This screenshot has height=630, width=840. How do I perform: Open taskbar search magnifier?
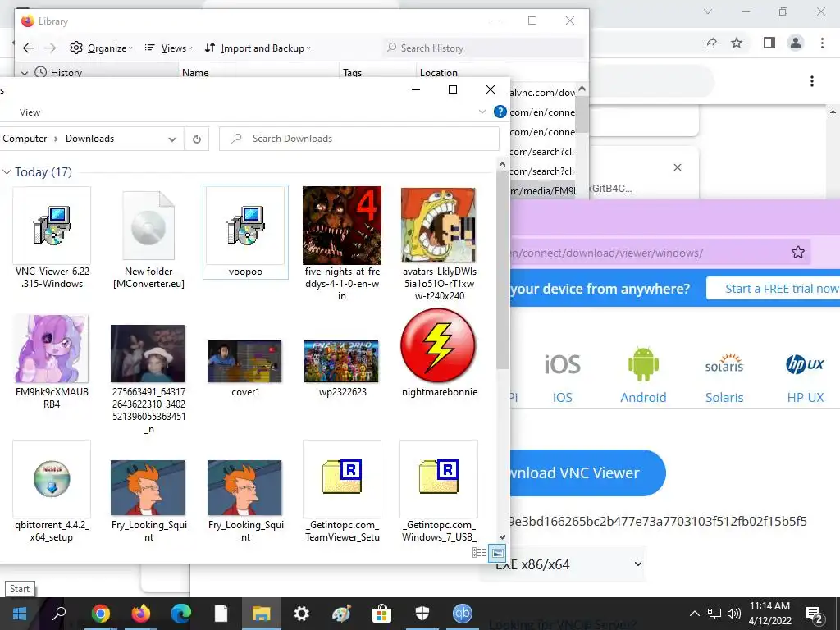pos(59,614)
